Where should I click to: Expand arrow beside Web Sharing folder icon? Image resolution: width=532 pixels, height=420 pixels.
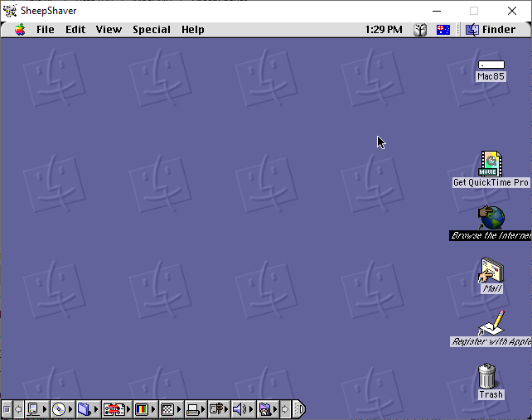pyautogui.click(x=275, y=409)
